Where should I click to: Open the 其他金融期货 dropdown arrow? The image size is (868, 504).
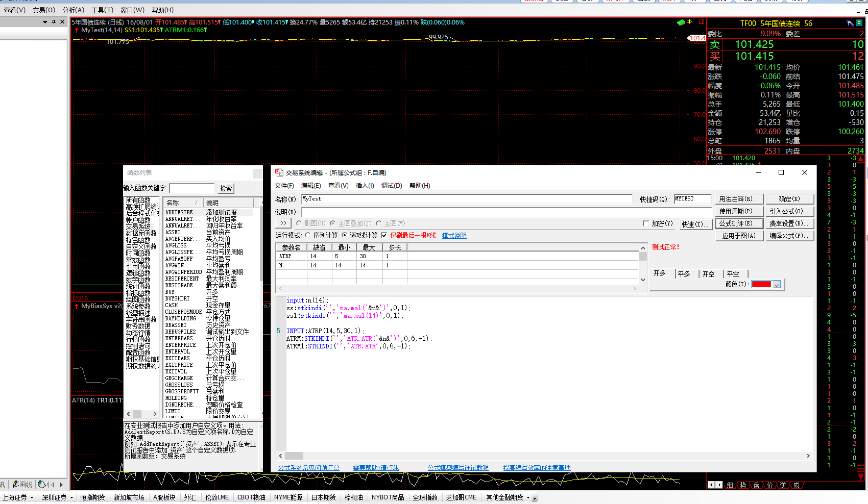tap(528, 497)
